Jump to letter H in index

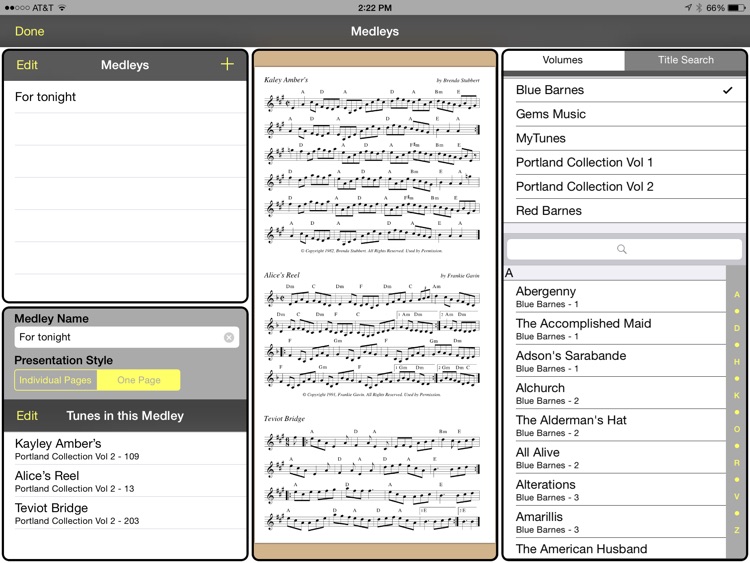[737, 362]
